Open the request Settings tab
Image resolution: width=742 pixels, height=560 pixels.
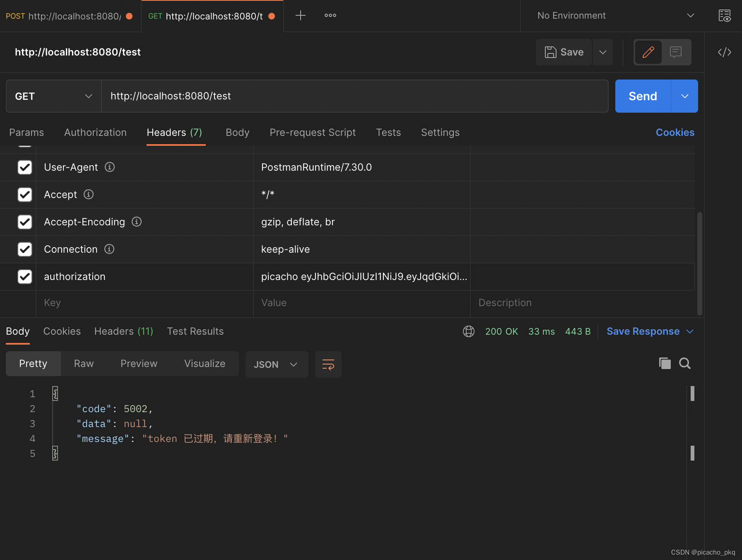(440, 133)
